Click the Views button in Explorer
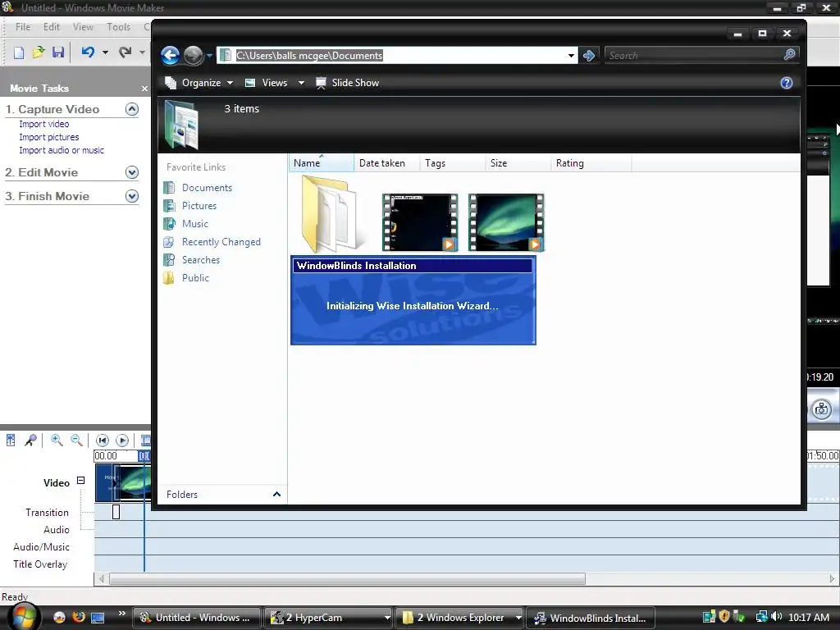 tap(267, 83)
